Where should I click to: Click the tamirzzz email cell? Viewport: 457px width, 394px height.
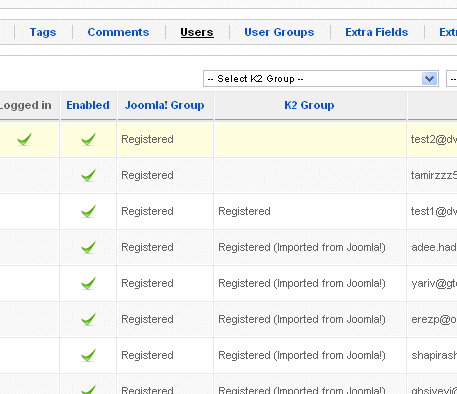[x=434, y=175]
